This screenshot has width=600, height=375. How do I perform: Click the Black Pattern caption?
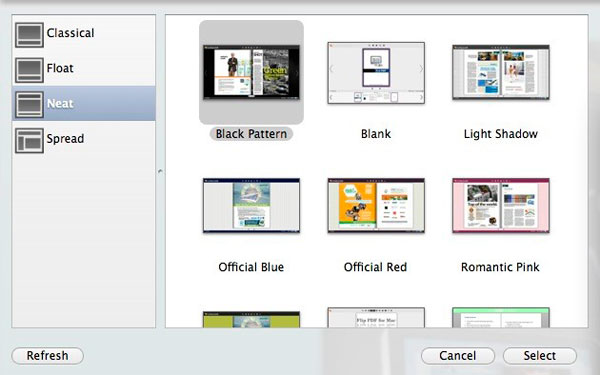pos(251,134)
